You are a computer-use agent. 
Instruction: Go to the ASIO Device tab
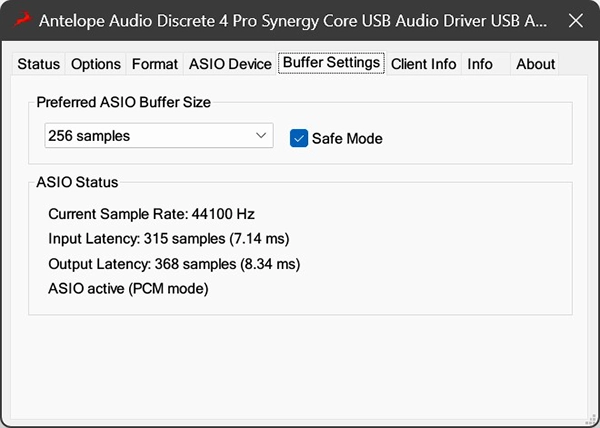click(x=230, y=64)
